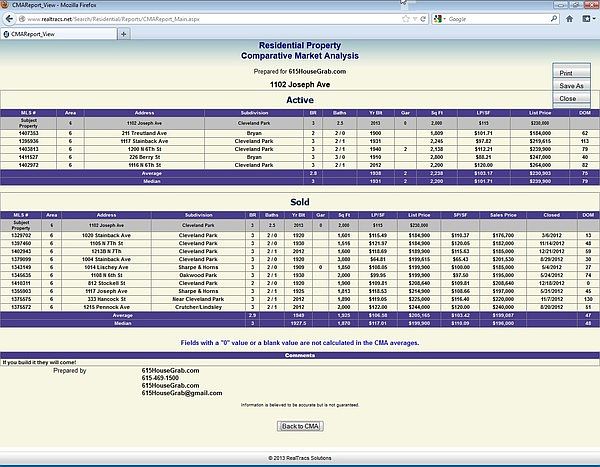Open the bookmarks icon at toolbar far right
The width and height of the screenshot is (600, 467).
(586, 19)
